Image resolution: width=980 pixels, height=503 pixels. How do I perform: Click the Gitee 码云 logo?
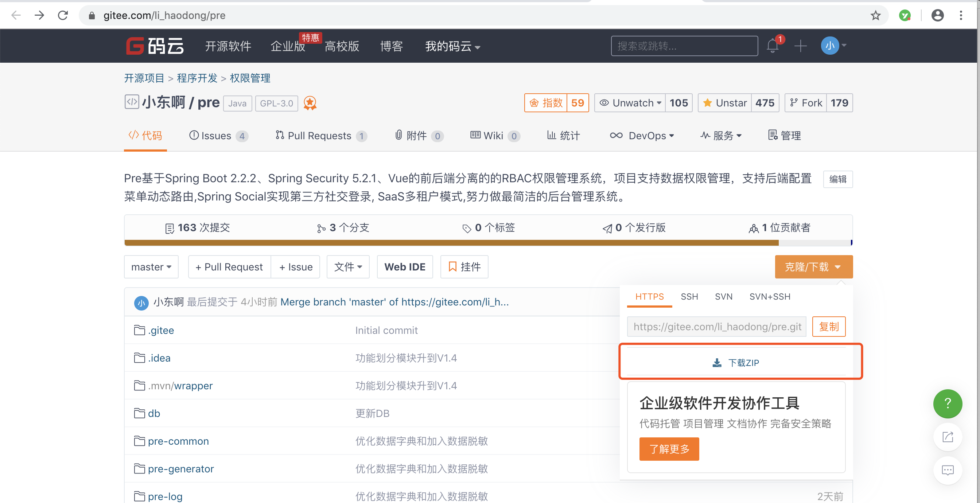(155, 46)
